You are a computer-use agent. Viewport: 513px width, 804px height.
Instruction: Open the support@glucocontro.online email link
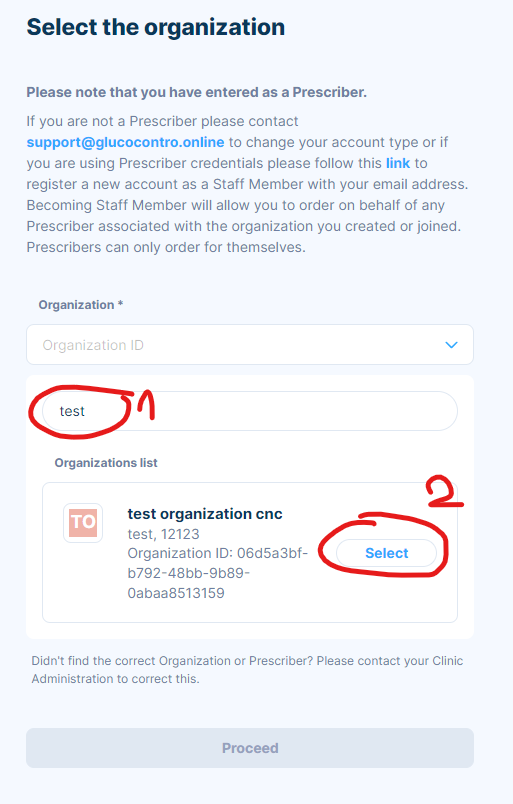[x=125, y=142]
